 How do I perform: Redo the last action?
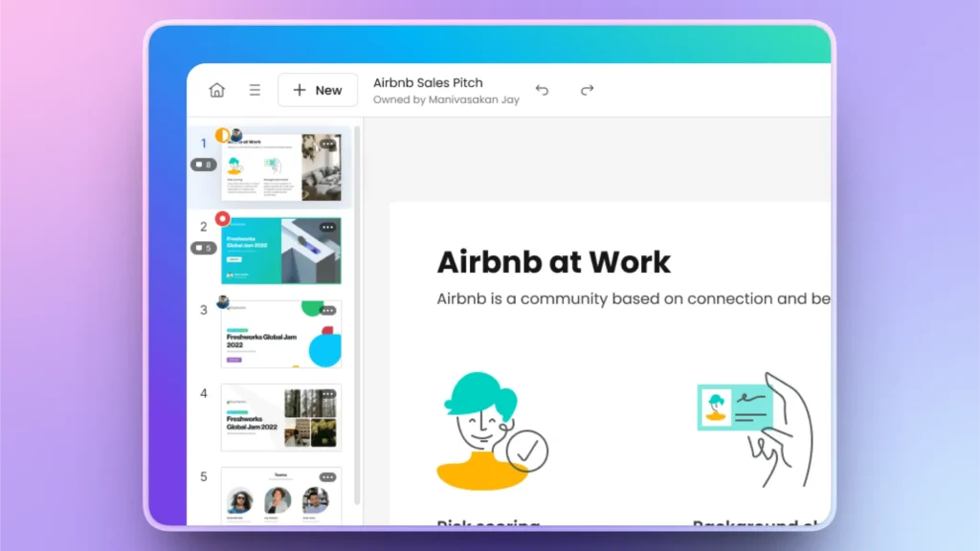(x=587, y=90)
